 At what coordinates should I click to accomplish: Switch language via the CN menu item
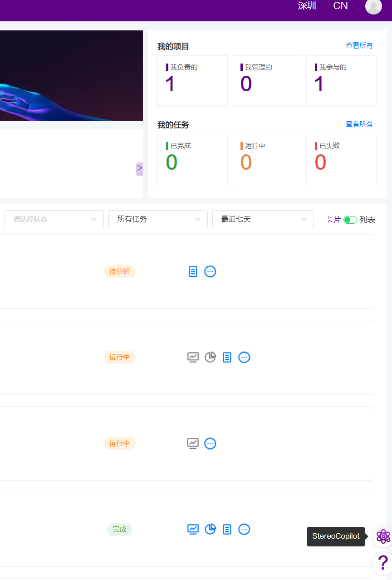(x=340, y=6)
